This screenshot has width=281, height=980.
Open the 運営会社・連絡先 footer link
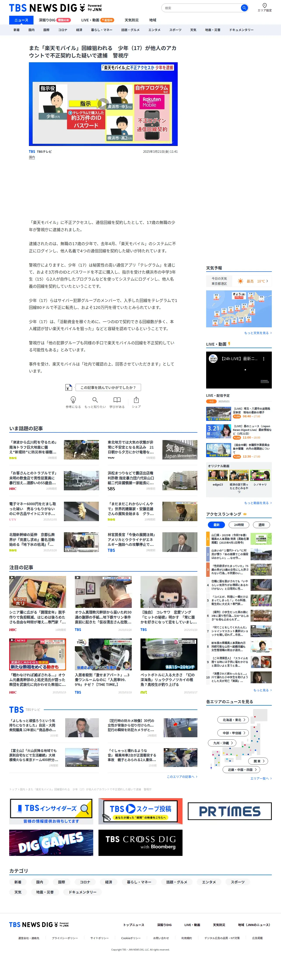[x=29, y=938]
